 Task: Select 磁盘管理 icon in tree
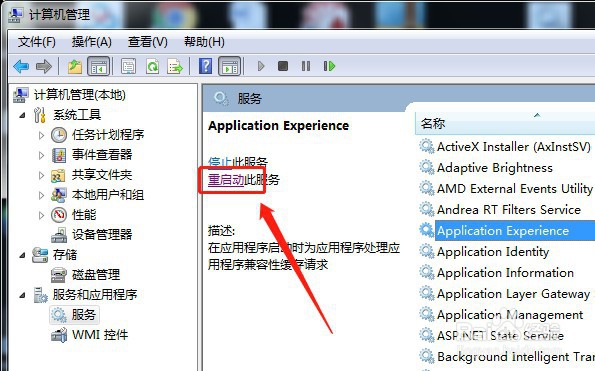click(x=59, y=275)
